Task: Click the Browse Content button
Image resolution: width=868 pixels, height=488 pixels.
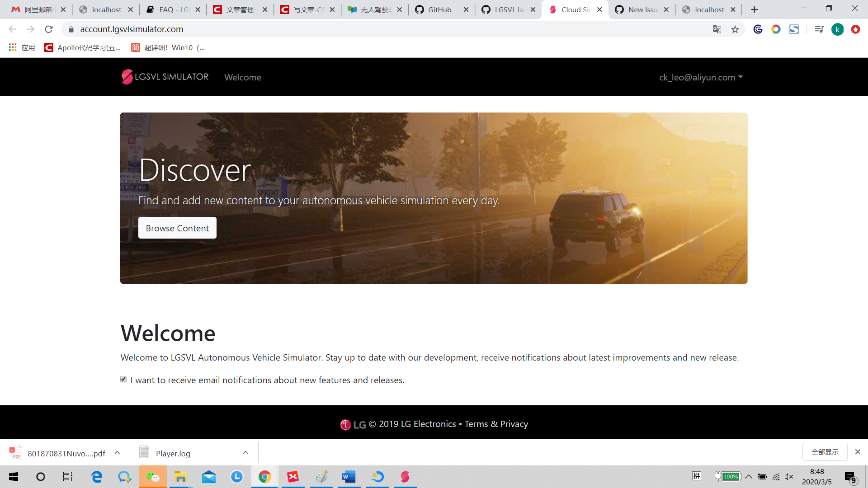Action: (177, 228)
